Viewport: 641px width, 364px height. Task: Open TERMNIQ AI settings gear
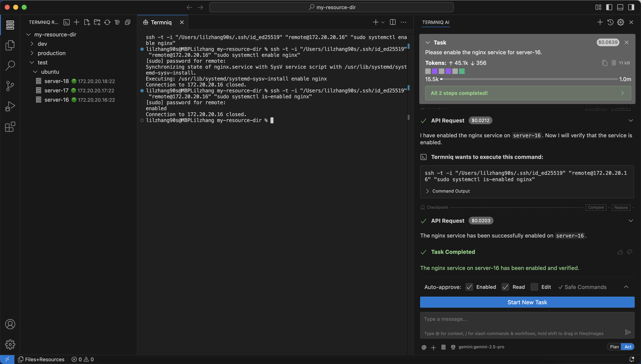[621, 22]
